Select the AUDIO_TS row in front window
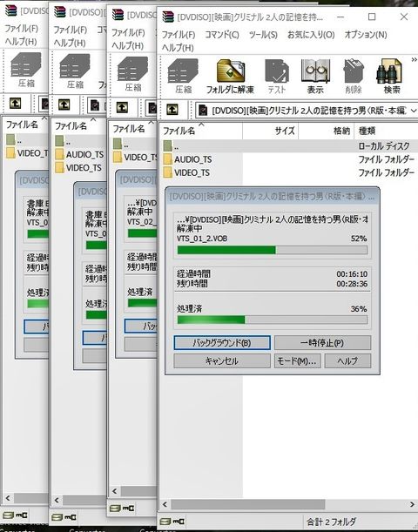Image resolution: width=418 pixels, height=532 pixels. coord(288,159)
